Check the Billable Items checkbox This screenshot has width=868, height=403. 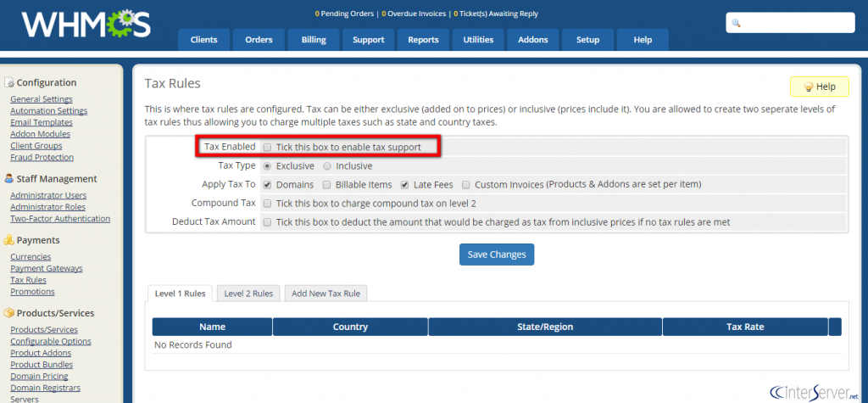click(x=326, y=184)
